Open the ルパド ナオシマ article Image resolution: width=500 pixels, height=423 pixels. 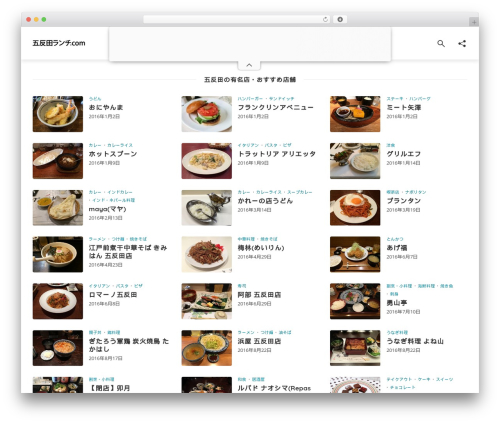click(274, 388)
